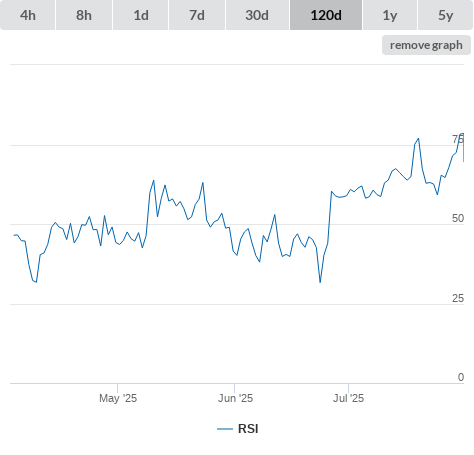Click the 50 y-axis label
Image resolution: width=474 pixels, height=455 pixels.
click(x=458, y=218)
